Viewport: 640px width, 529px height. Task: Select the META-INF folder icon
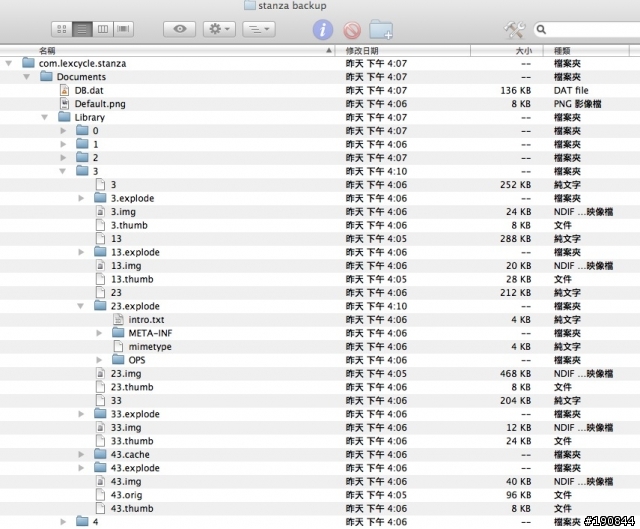click(118, 332)
